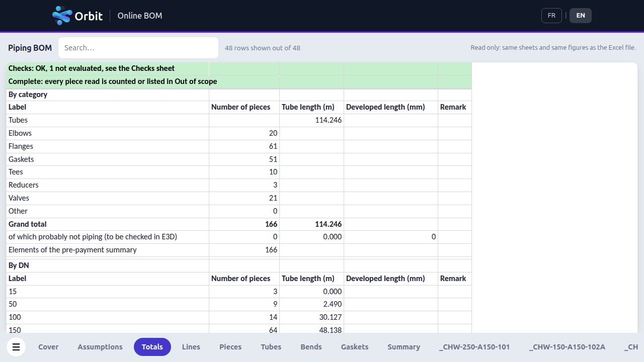Click the Tubes length value 114.246
Image resolution: width=644 pixels, height=362 pixels.
click(329, 120)
